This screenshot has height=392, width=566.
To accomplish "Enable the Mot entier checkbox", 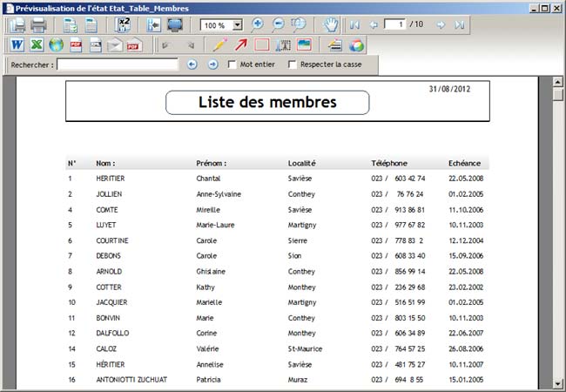I will tap(232, 64).
